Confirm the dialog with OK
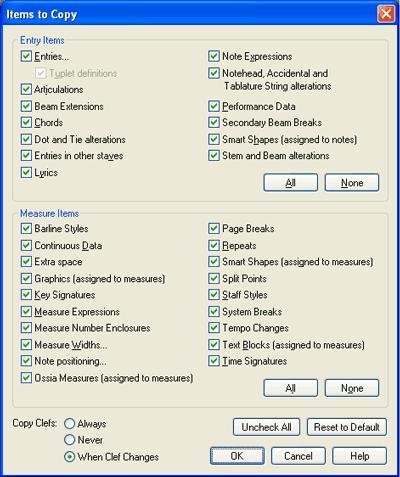The height and width of the screenshot is (477, 400). coord(237,456)
